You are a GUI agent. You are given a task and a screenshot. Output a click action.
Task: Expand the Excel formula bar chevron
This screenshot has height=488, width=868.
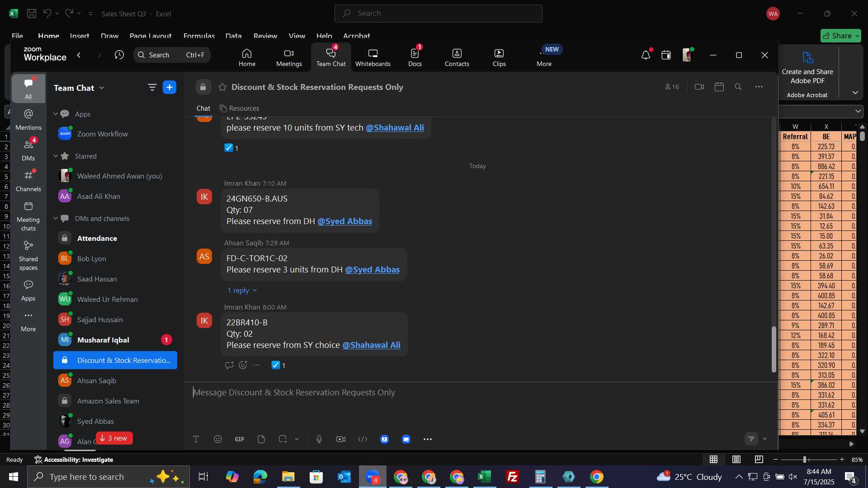[858, 111]
